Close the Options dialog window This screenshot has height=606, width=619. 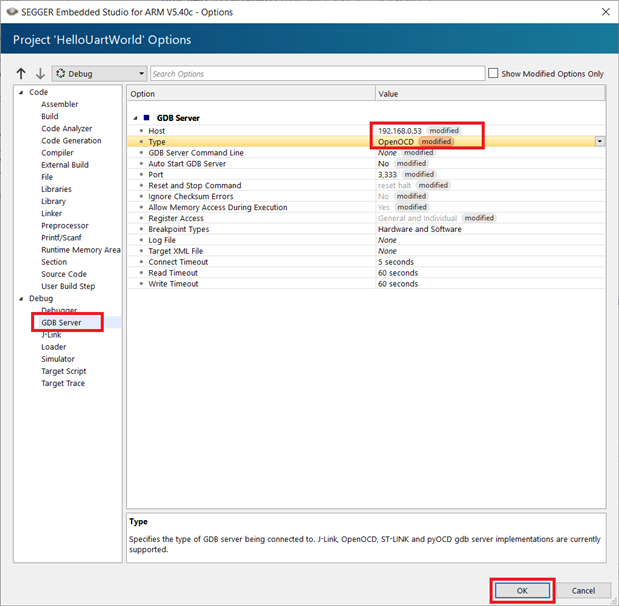coord(606,12)
